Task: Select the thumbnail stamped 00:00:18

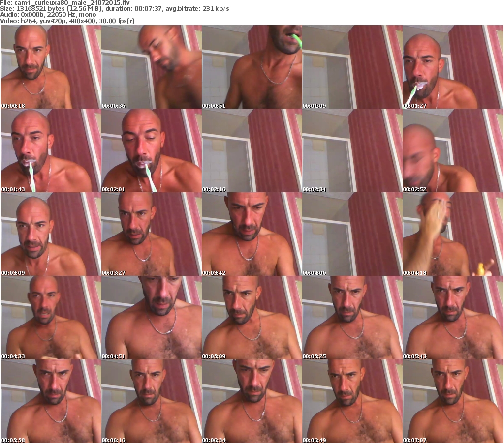Action: tap(51, 67)
